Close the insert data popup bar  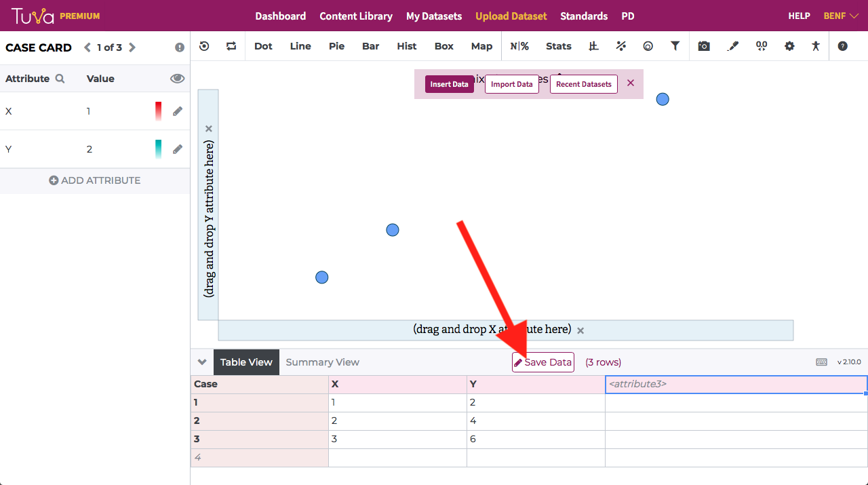pyautogui.click(x=631, y=83)
